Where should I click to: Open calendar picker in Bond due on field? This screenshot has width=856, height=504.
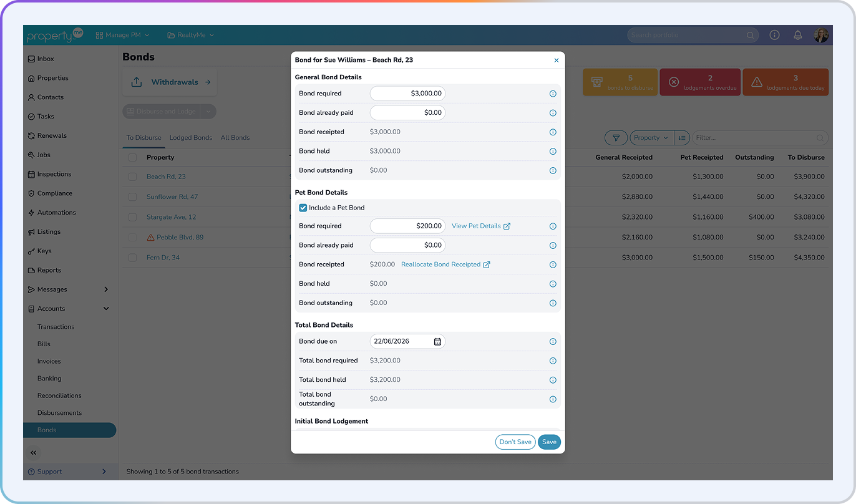point(437,341)
